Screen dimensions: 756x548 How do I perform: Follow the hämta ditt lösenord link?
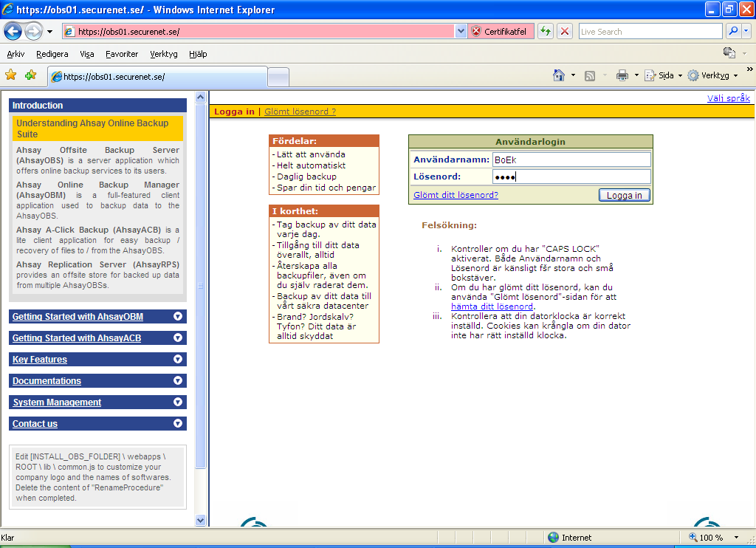[492, 306]
